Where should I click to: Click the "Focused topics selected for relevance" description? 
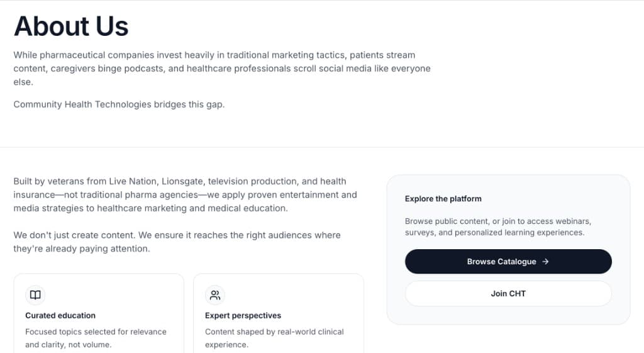pyautogui.click(x=96, y=338)
